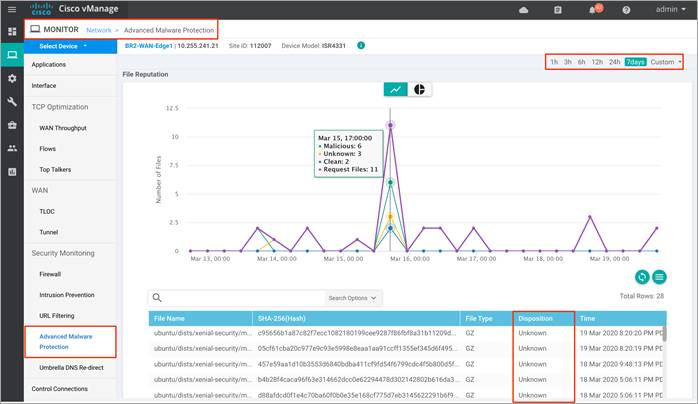Click hash cell starting with c95656b1a87c

(x=357, y=333)
